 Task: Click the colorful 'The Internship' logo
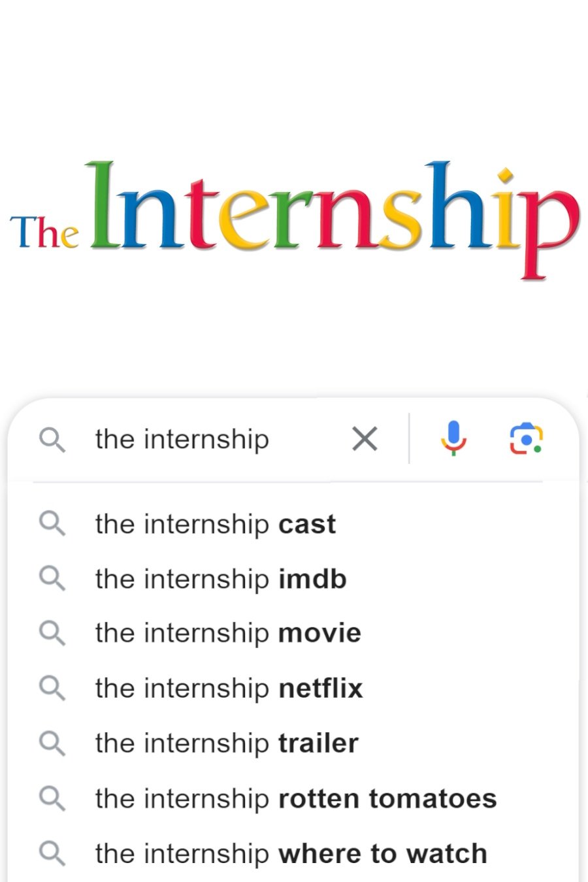pos(294,216)
